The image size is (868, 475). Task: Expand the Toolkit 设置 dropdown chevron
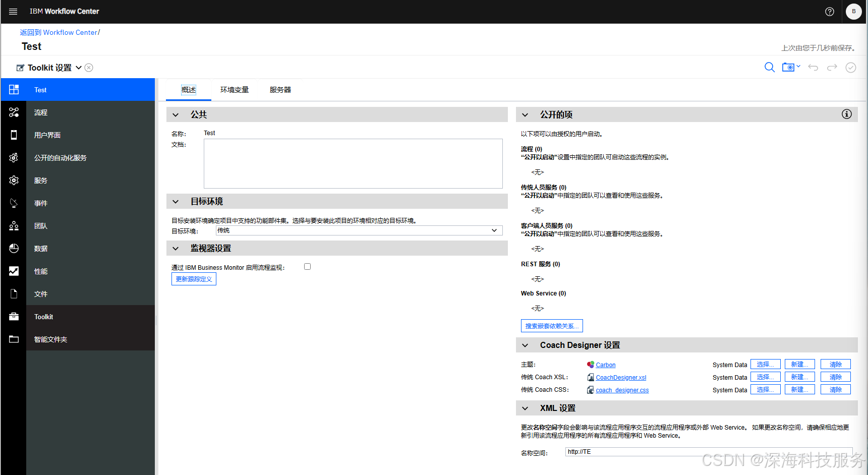click(79, 68)
